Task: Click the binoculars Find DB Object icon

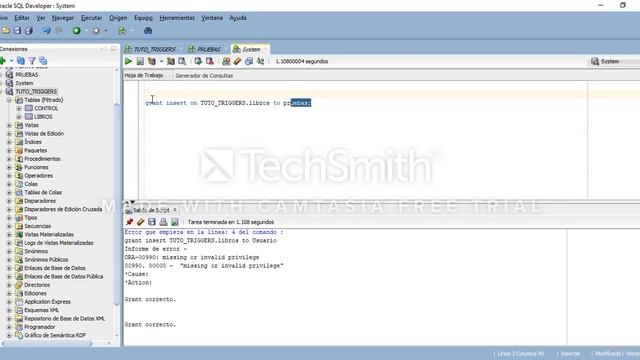Action: point(148,31)
